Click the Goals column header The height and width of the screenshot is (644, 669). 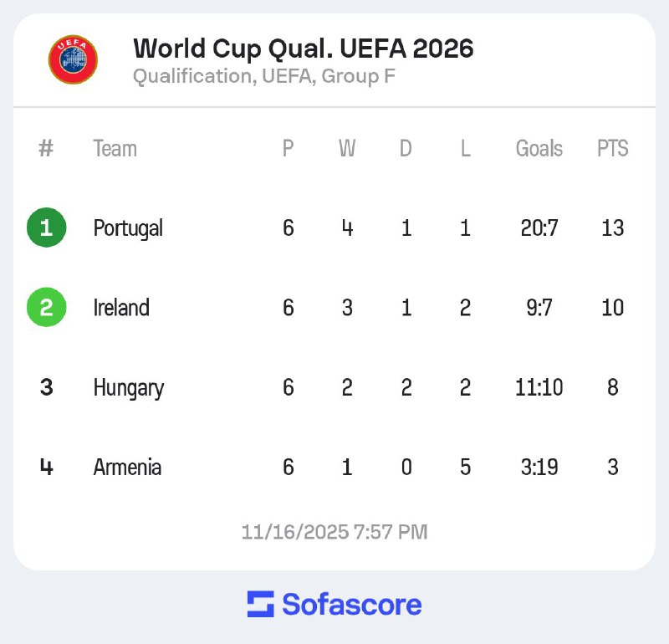pos(539,149)
